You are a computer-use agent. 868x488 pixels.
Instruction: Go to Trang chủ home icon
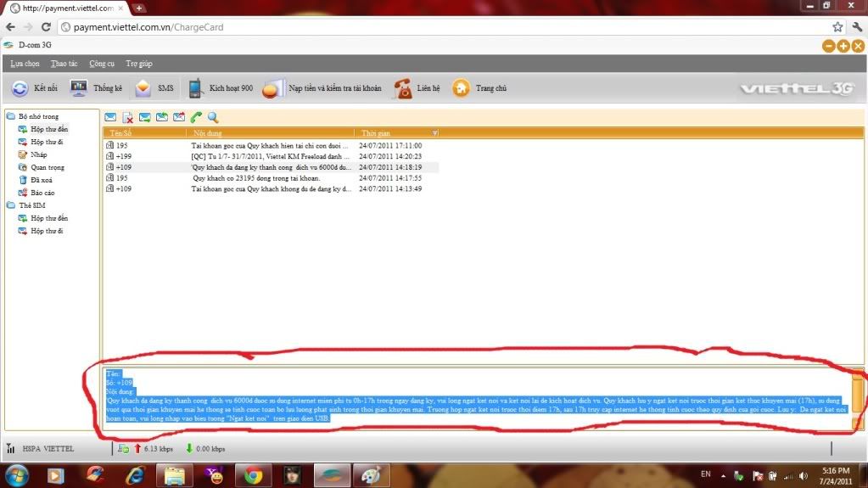[461, 88]
